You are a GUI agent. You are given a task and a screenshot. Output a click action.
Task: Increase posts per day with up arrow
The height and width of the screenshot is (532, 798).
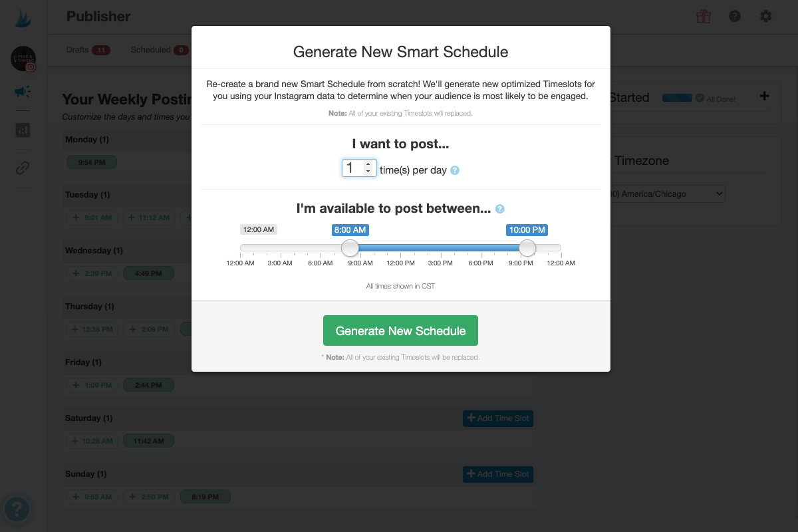coord(368,164)
